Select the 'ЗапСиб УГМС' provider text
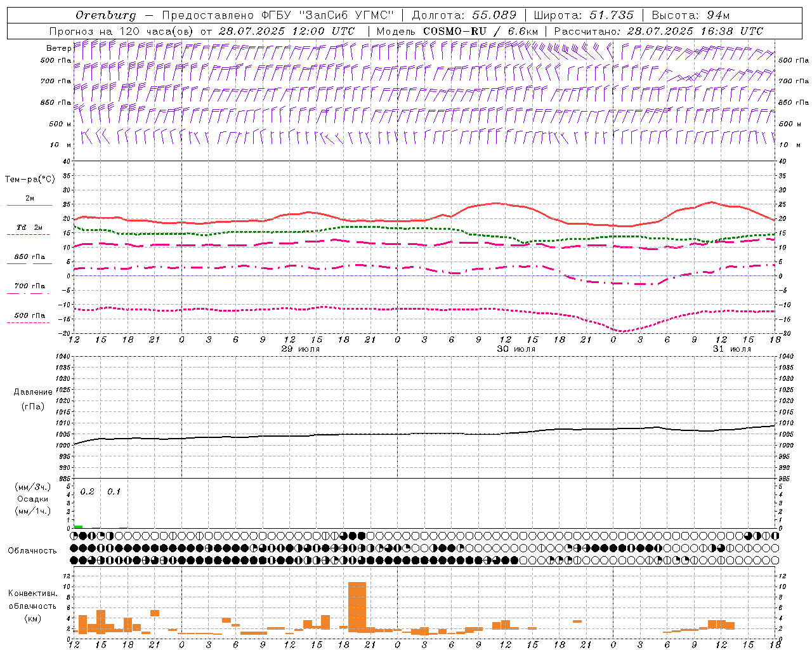Image resolution: width=812 pixels, height=650 pixels. point(346,15)
